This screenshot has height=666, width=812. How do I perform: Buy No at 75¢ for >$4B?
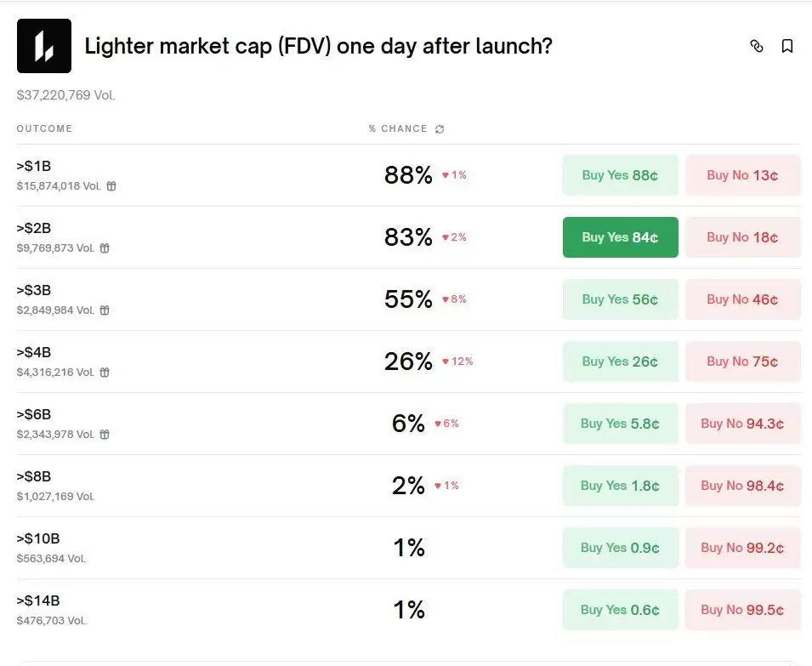742,361
